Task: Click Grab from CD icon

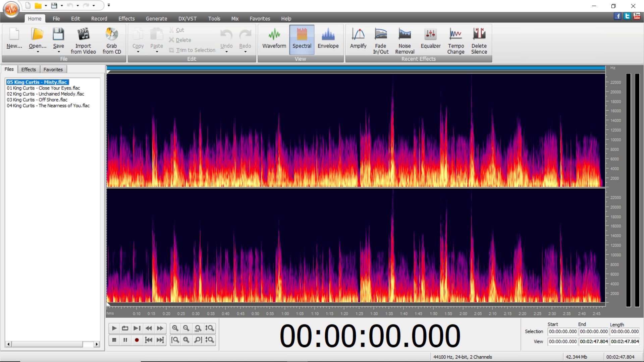Action: pos(112,41)
